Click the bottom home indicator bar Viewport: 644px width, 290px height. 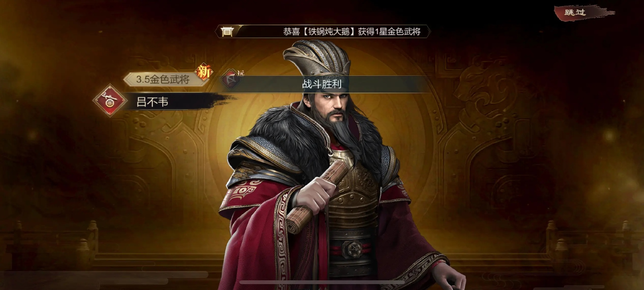click(x=322, y=282)
